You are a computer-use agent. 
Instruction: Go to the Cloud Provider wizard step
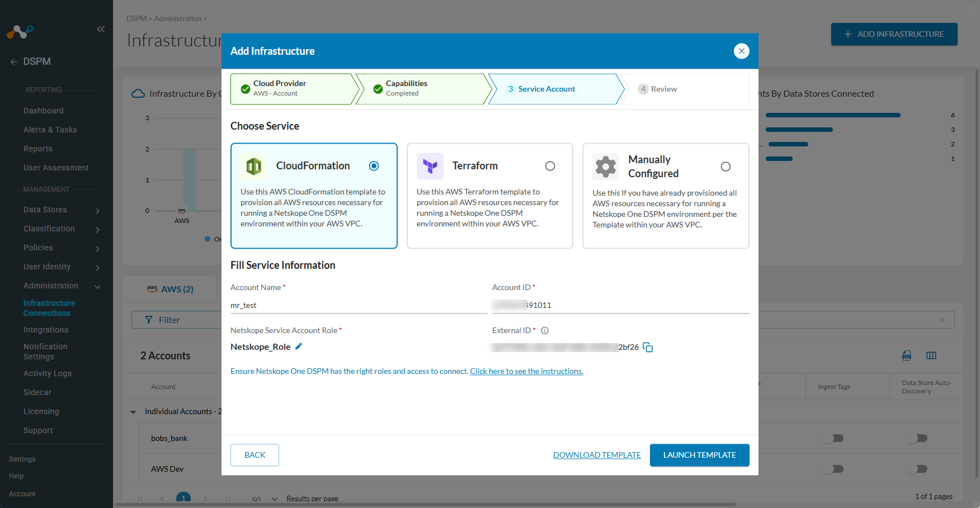click(x=291, y=89)
